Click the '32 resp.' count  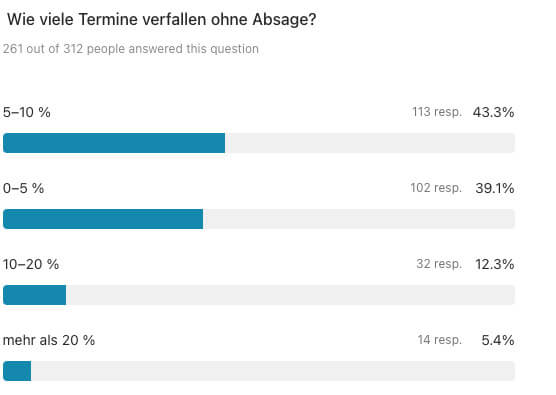(x=439, y=264)
